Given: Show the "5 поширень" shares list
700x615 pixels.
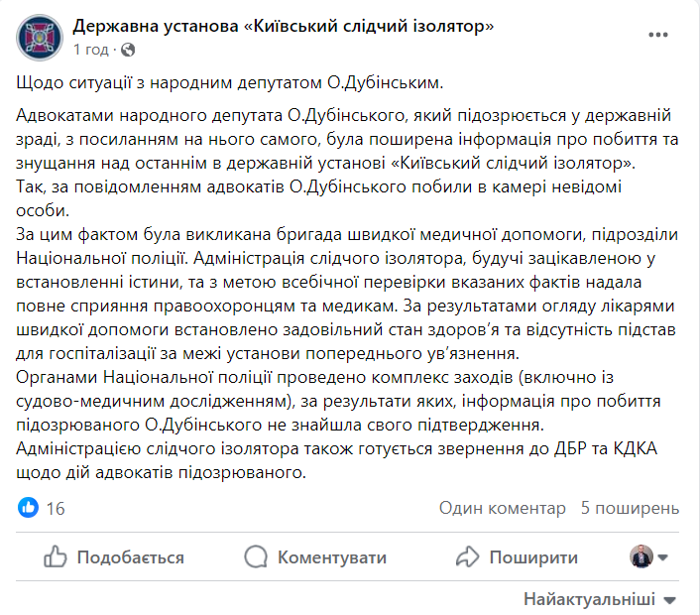Looking at the screenshot, I should [631, 509].
